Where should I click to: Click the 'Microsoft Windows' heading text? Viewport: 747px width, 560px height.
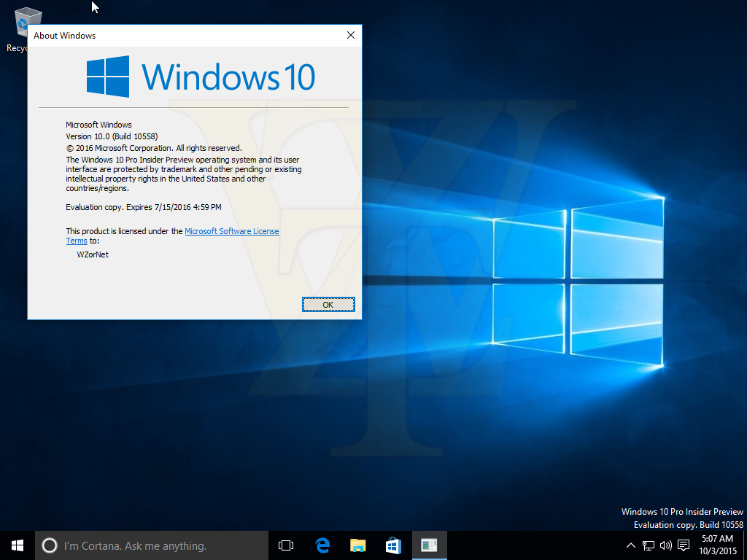98,125
